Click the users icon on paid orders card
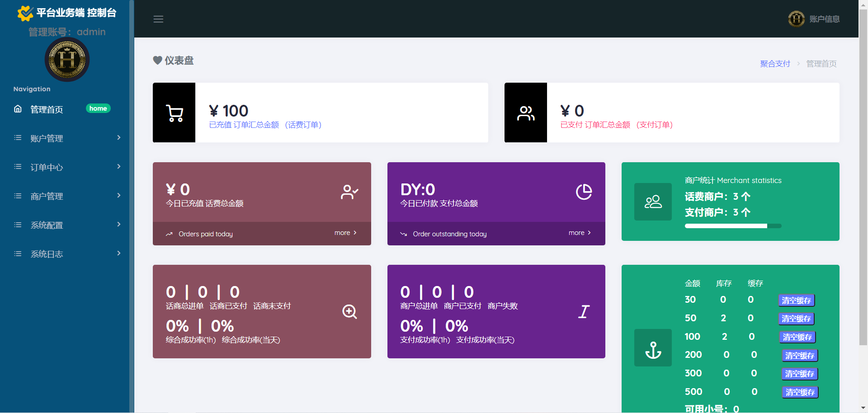This screenshot has width=868, height=413. click(x=525, y=113)
